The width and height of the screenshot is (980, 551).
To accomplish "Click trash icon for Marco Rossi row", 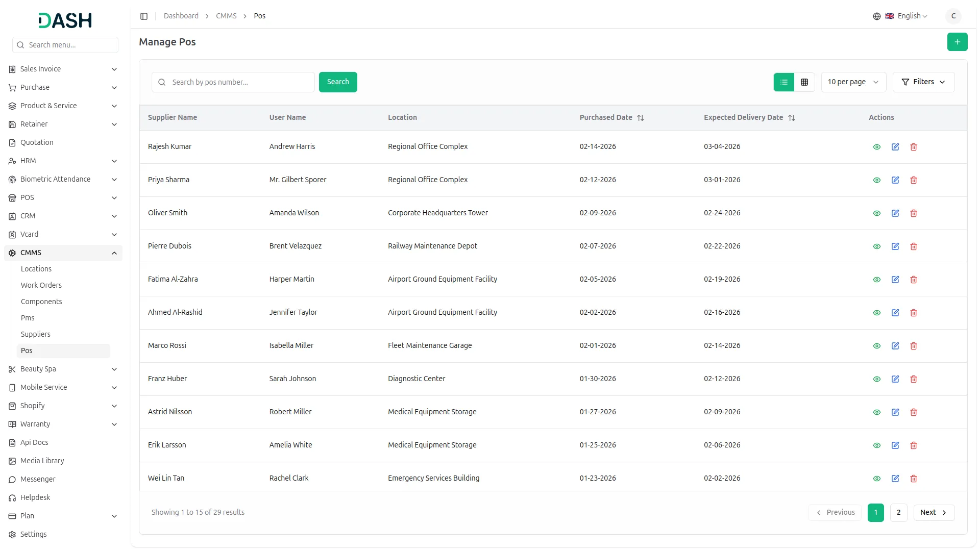I will (914, 346).
